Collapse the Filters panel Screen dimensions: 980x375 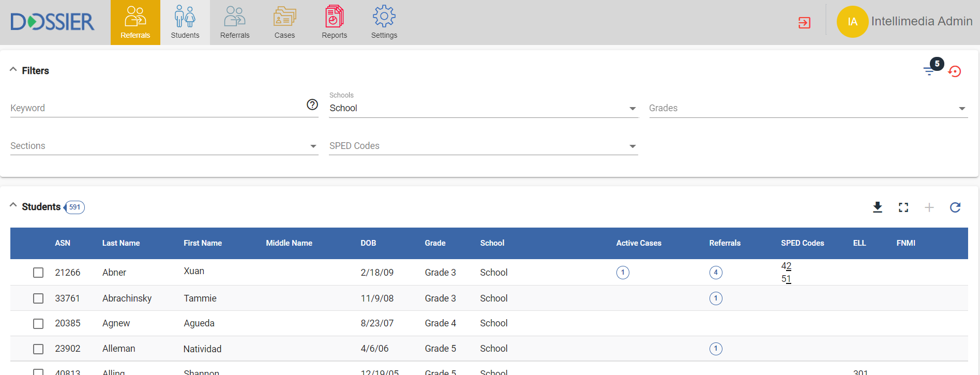[13, 70]
